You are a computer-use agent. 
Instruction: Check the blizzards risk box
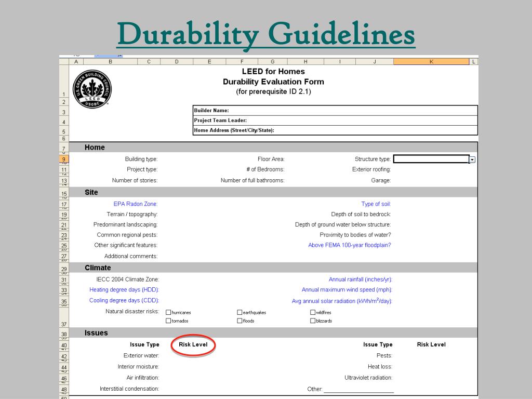(x=313, y=321)
